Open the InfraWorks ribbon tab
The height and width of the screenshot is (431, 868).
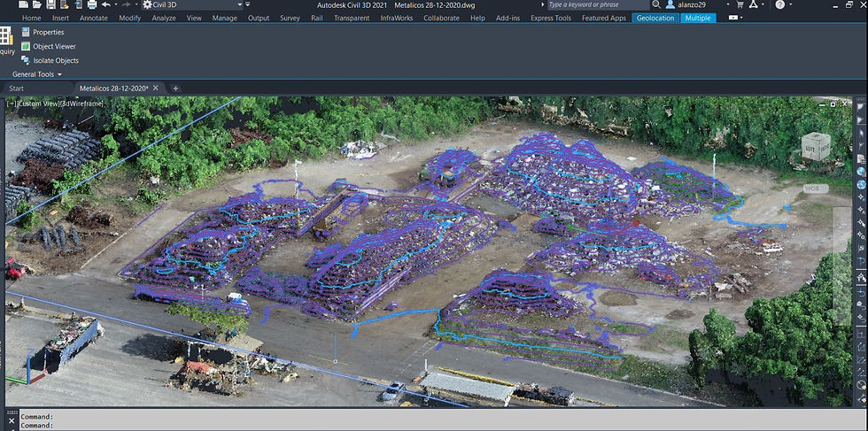(x=396, y=18)
